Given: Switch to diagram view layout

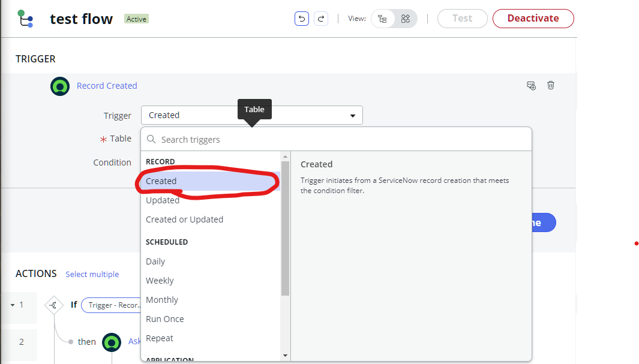Looking at the screenshot, I should pos(406,19).
